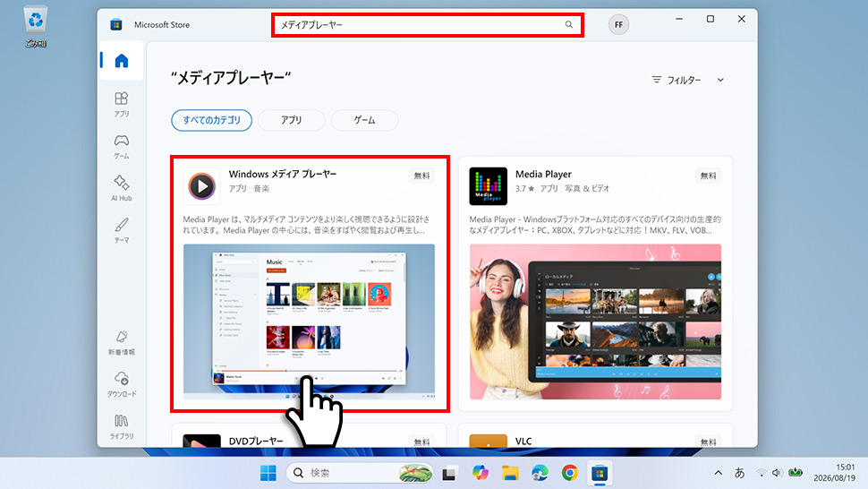The height and width of the screenshot is (489, 868).
Task: Open ライブラリ in the sidebar
Action: tap(121, 426)
